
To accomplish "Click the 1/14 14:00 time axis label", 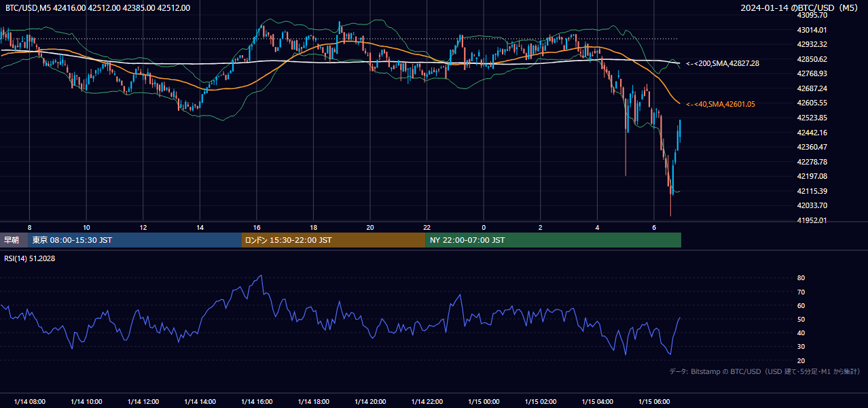I will point(200,401).
